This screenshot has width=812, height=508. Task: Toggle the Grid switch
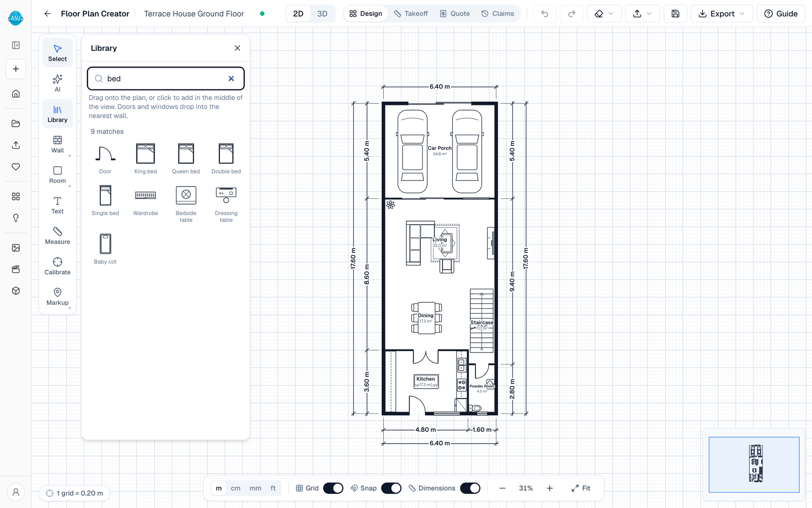(333, 488)
